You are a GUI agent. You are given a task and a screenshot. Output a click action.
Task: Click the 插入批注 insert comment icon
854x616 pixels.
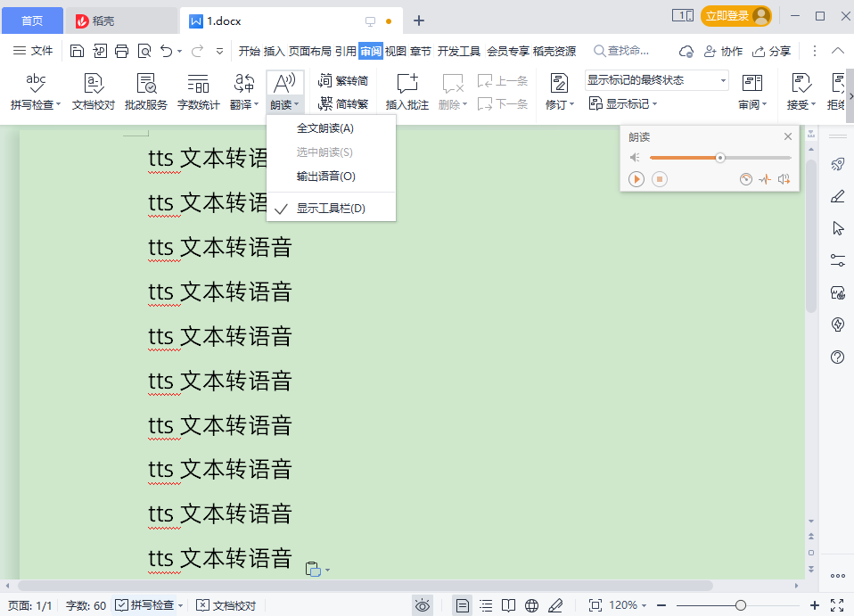click(x=406, y=89)
